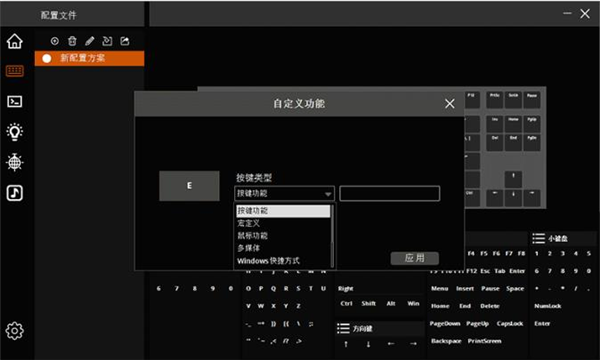Delete profile using the trash icon
This screenshot has height=360, width=600.
coord(72,41)
